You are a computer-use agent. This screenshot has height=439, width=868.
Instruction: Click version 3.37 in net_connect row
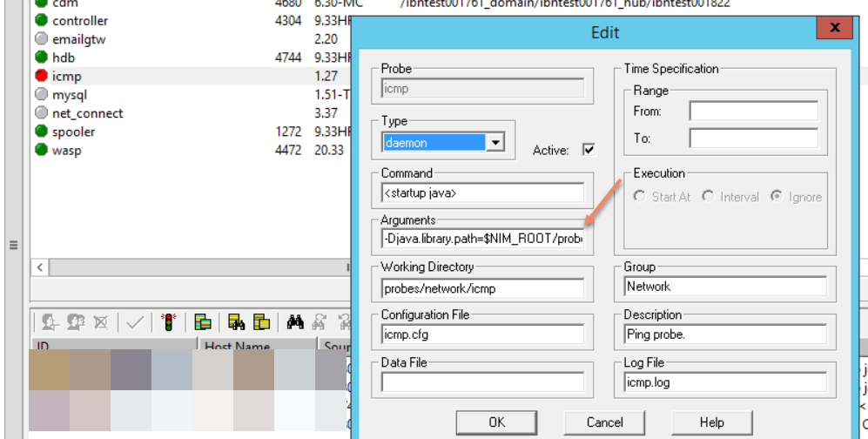click(x=326, y=113)
